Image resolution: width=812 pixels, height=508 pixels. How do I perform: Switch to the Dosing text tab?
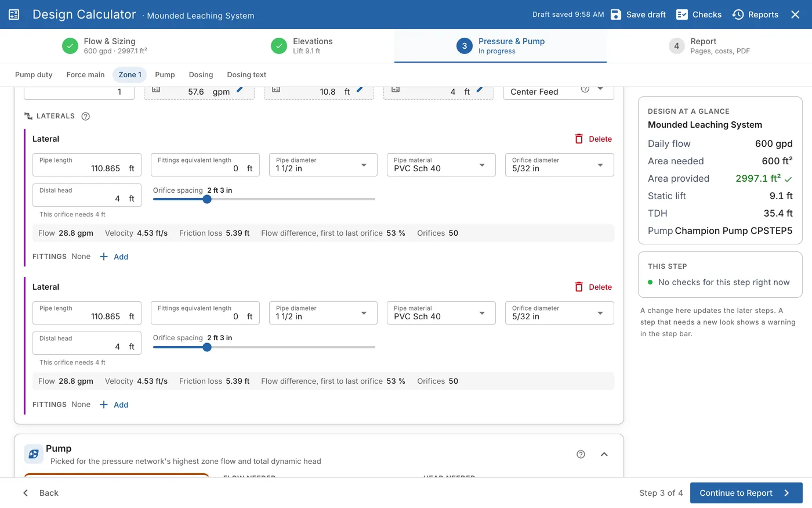tap(246, 75)
